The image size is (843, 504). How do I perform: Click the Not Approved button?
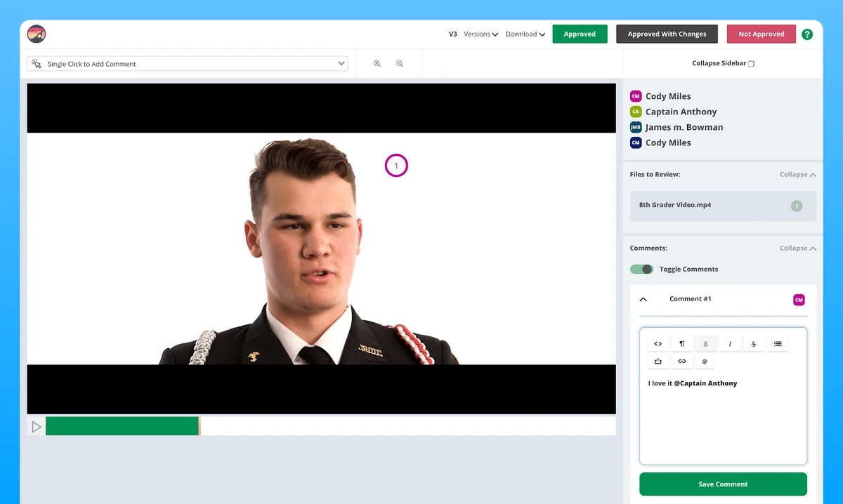pos(762,34)
